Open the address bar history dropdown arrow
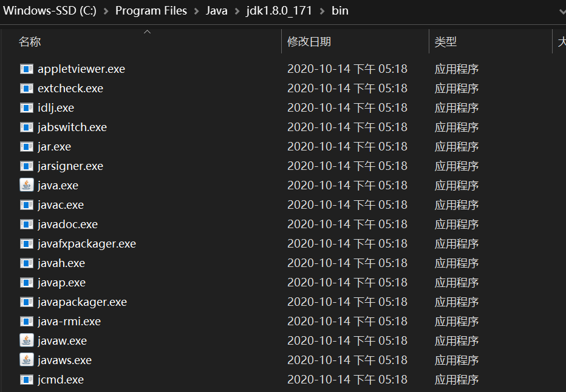 pyautogui.click(x=562, y=11)
